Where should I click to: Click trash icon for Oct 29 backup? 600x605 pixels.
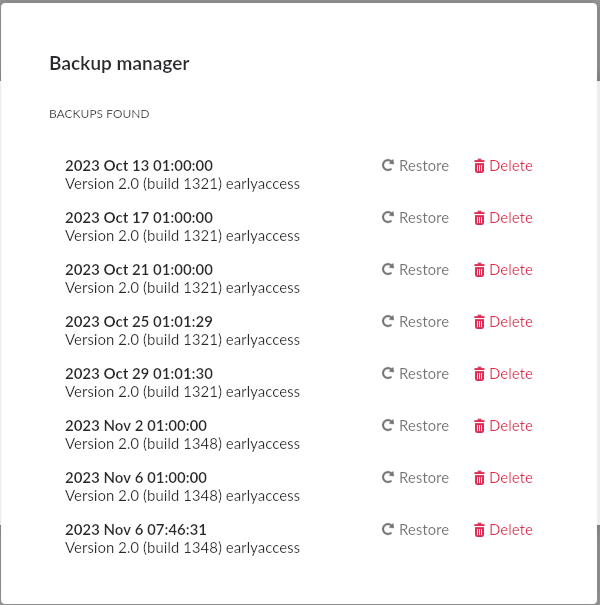pyautogui.click(x=479, y=374)
